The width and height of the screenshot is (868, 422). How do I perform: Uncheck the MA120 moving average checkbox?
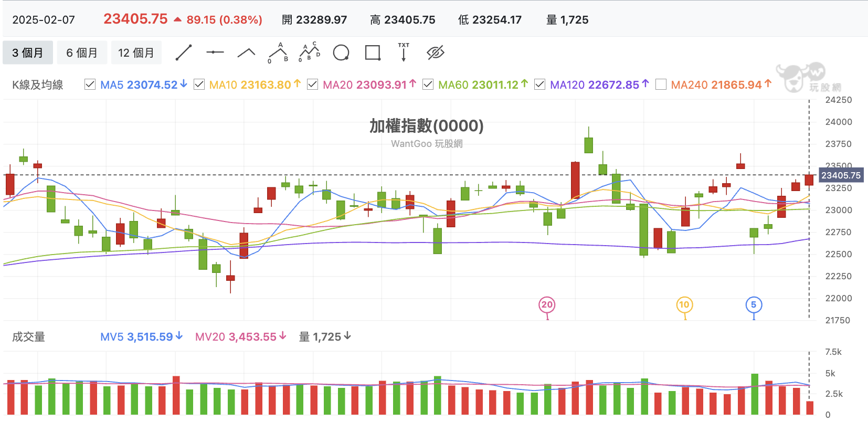[x=539, y=85]
